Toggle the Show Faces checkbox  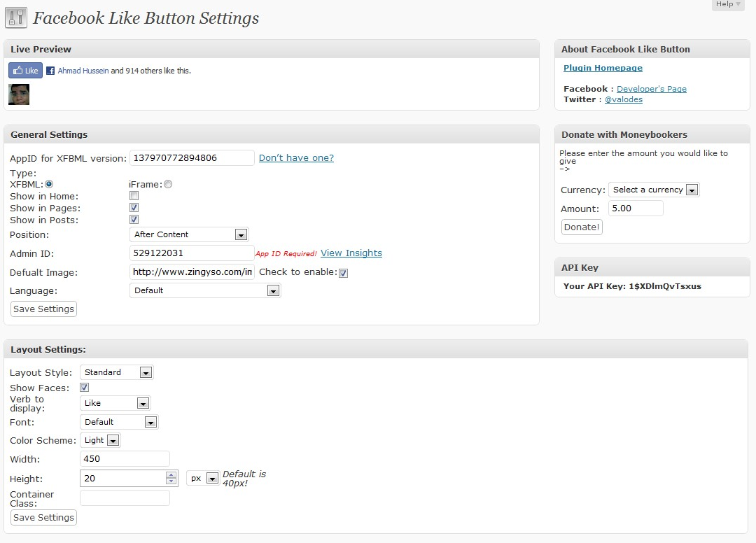coord(85,388)
